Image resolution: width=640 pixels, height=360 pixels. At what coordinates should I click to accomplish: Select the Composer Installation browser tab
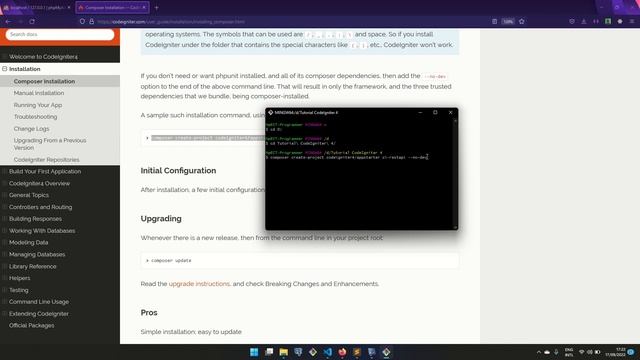[112, 7]
